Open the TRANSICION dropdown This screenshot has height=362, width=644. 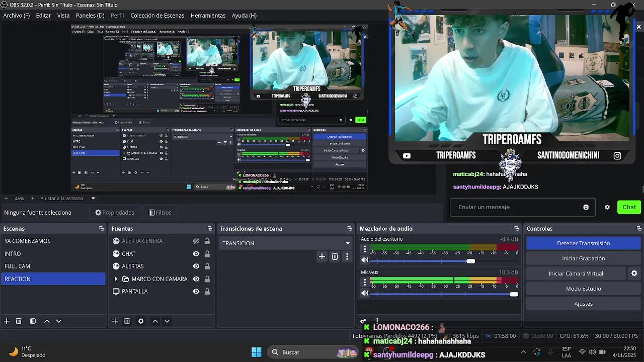286,243
